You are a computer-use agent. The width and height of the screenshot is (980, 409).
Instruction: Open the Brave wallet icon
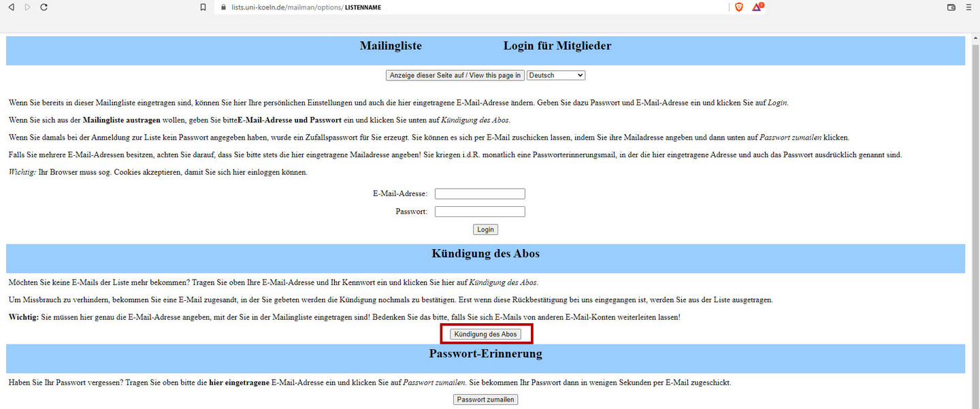point(951,7)
